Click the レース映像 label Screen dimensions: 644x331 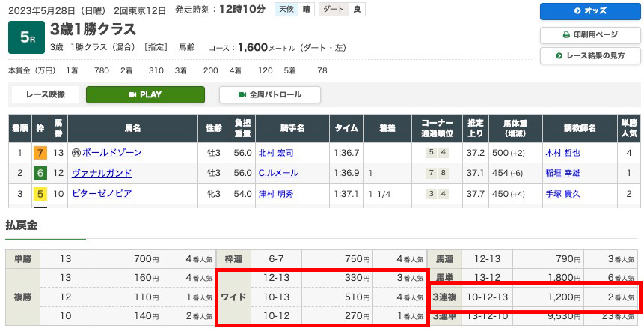tap(46, 94)
